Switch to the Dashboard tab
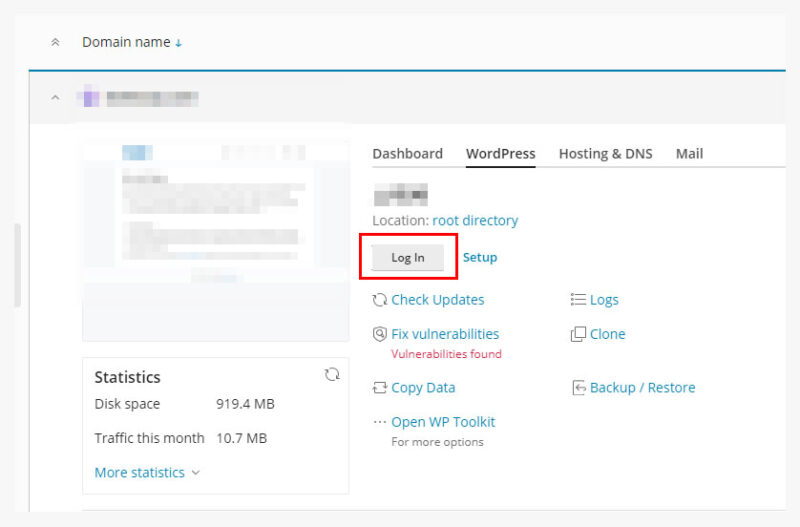 (407, 154)
